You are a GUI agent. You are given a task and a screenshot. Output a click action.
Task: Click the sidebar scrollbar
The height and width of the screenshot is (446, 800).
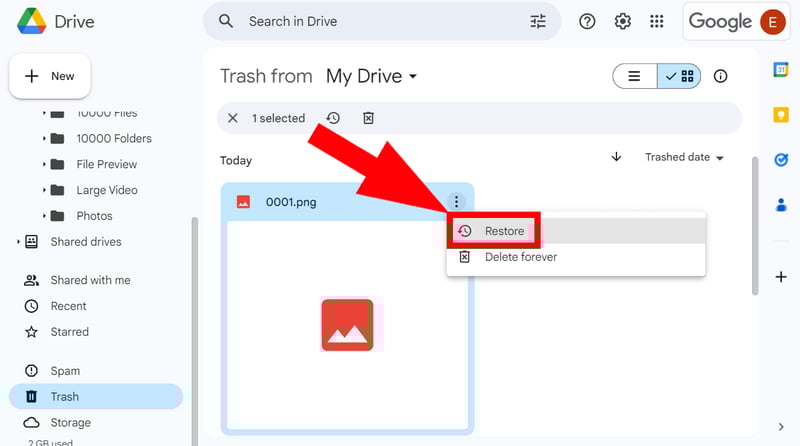point(194,331)
